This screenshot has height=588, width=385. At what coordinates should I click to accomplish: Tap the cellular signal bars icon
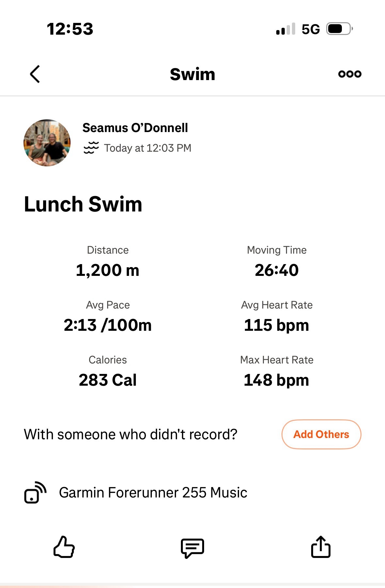point(285,29)
